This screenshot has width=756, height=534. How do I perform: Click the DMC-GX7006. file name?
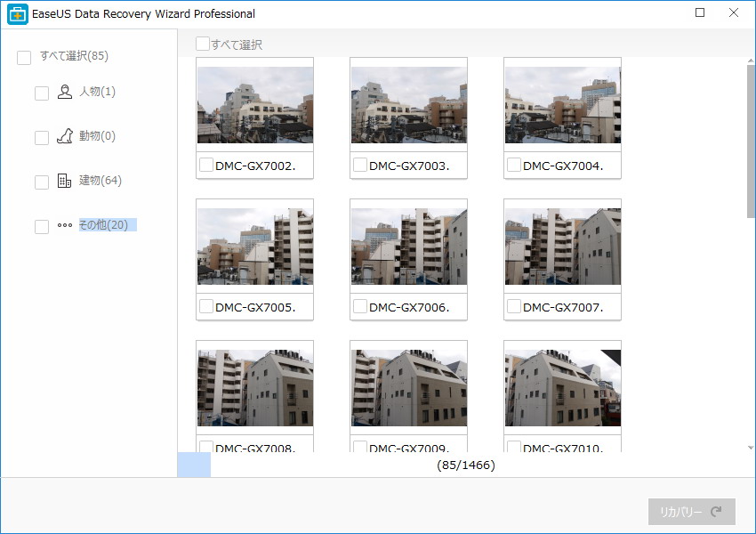pos(409,307)
